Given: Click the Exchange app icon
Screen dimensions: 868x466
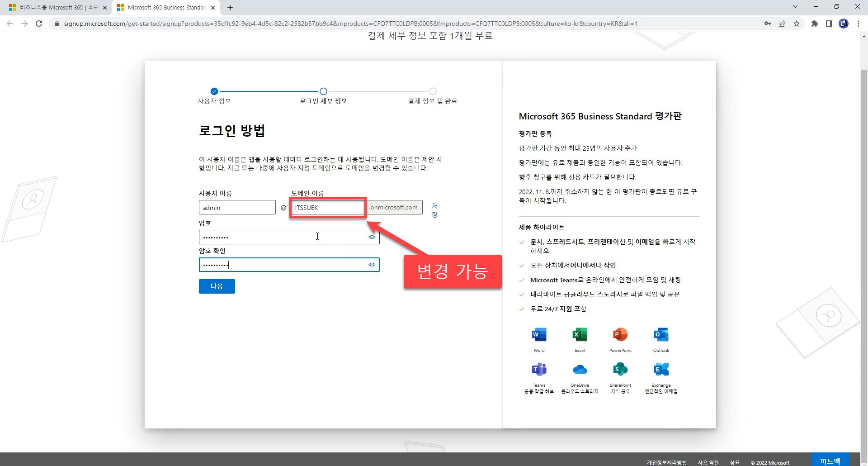Looking at the screenshot, I should pos(661,369).
